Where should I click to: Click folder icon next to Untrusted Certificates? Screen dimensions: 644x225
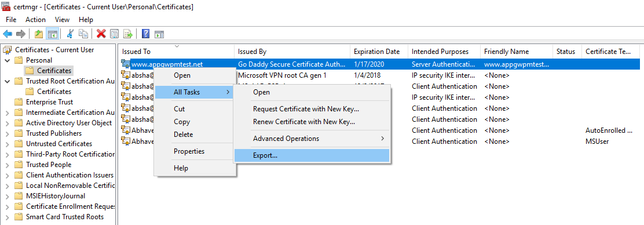(18, 144)
